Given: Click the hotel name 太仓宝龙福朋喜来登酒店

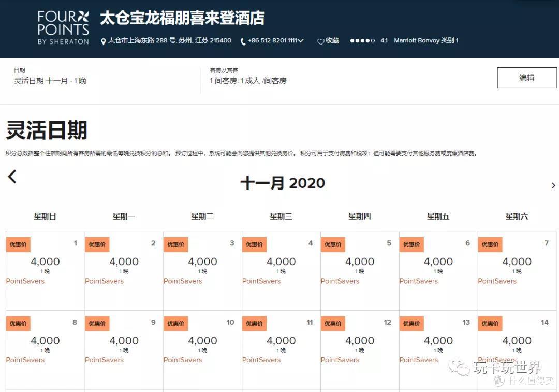Looking at the screenshot, I should (182, 18).
